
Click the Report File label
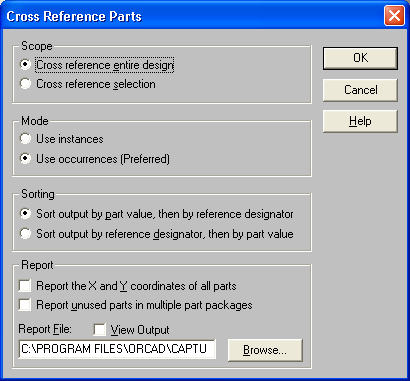coord(45,329)
